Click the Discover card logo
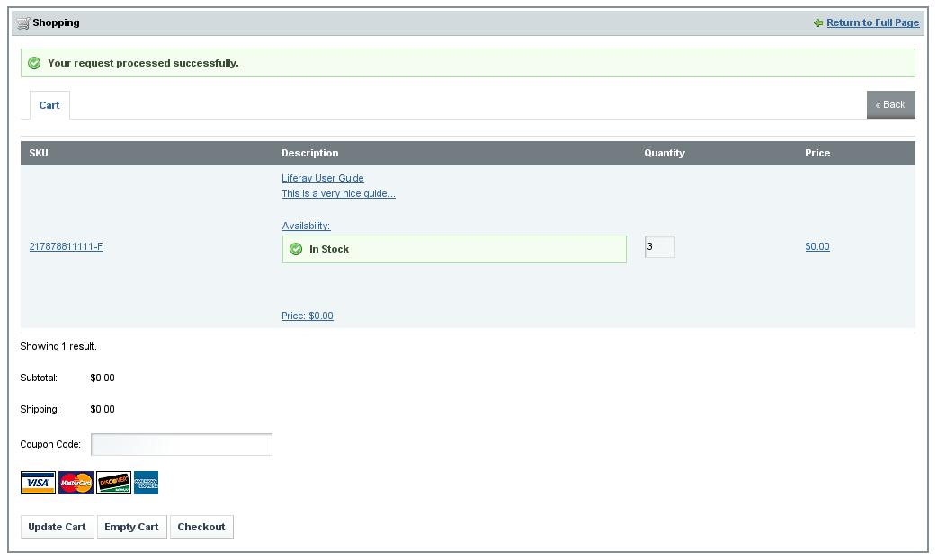The width and height of the screenshot is (937, 560). (x=114, y=483)
